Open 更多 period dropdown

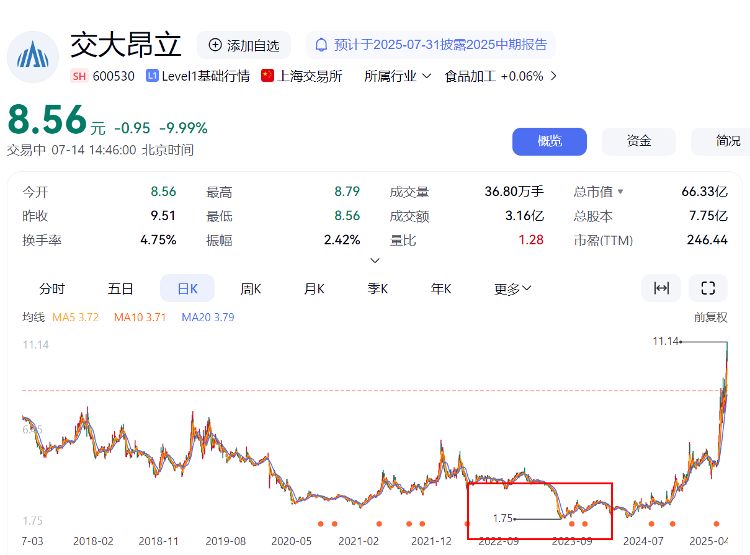click(x=512, y=289)
